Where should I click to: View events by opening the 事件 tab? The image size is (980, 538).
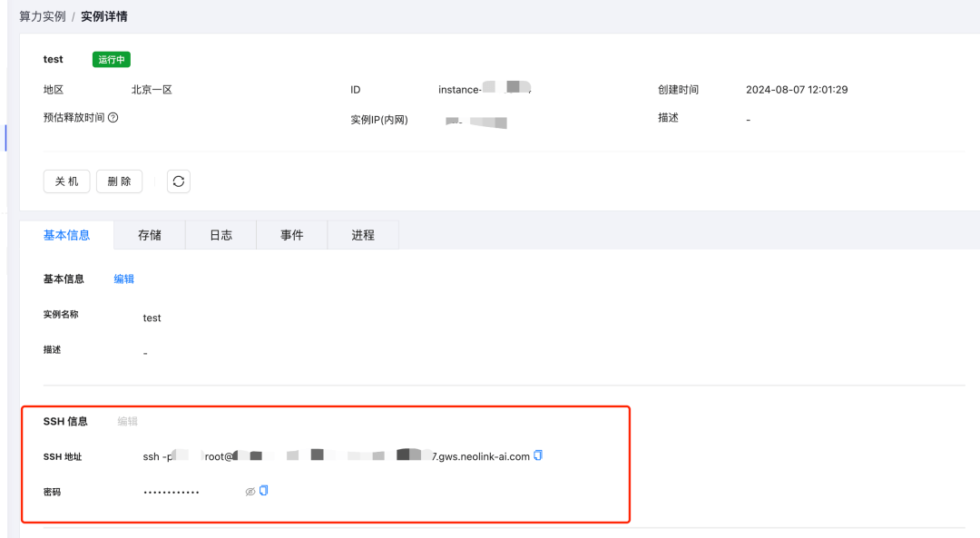coord(291,234)
